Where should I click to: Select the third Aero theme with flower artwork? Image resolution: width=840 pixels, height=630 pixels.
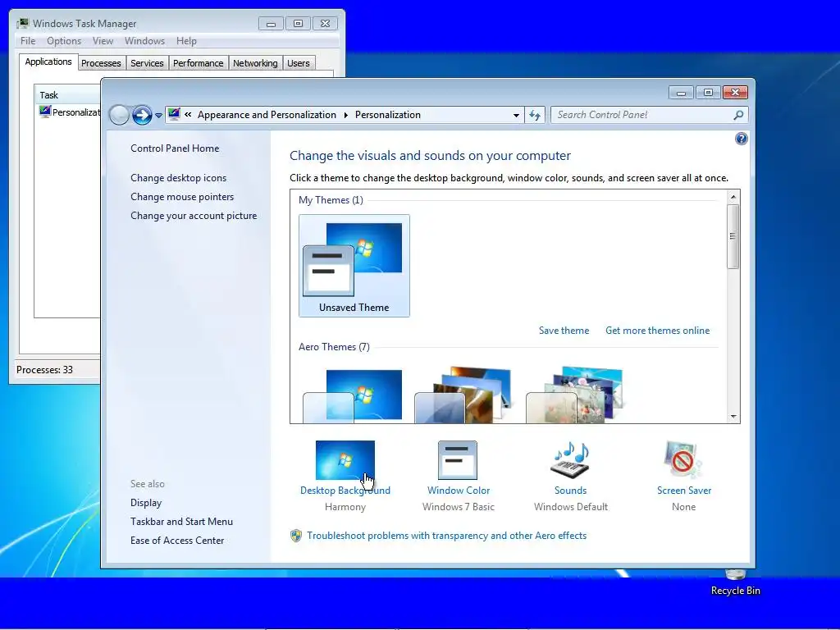click(x=574, y=395)
